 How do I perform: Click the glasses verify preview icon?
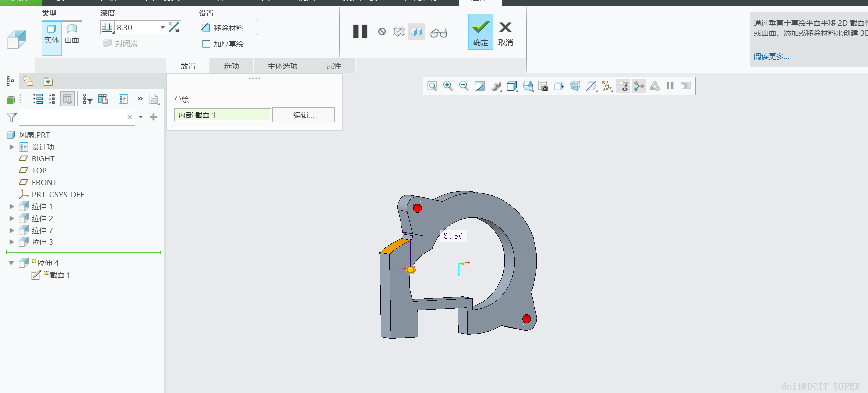click(439, 33)
